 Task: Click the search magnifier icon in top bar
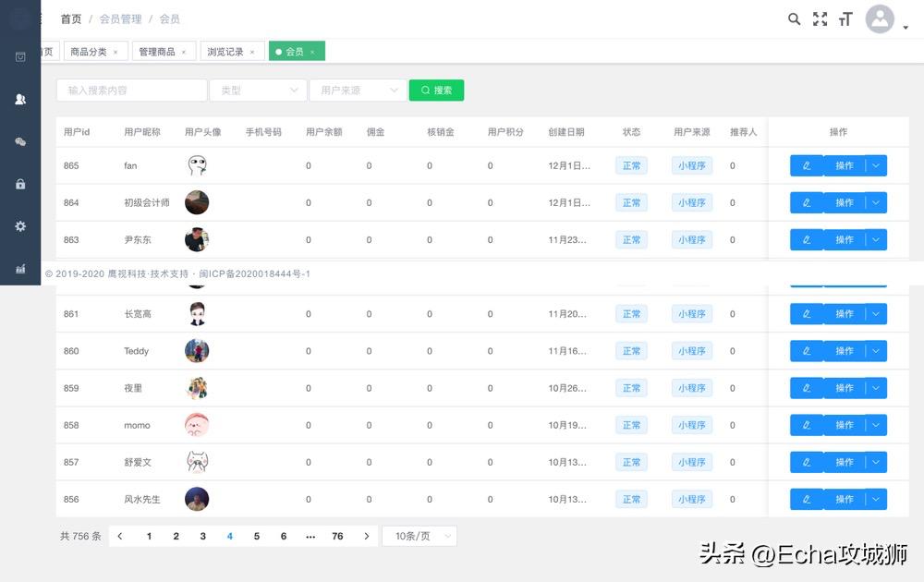click(x=794, y=18)
